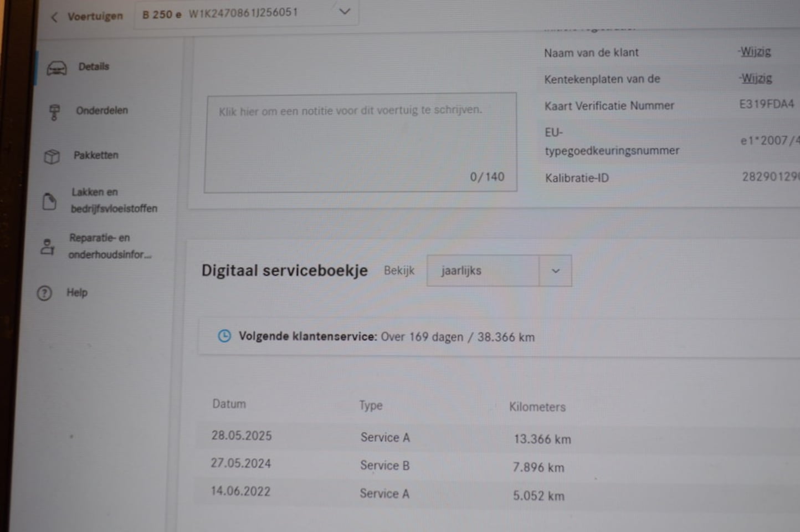800x532 pixels.
Task: Click Wijzig next to Naam van de klant
Action: pyautogui.click(x=755, y=52)
